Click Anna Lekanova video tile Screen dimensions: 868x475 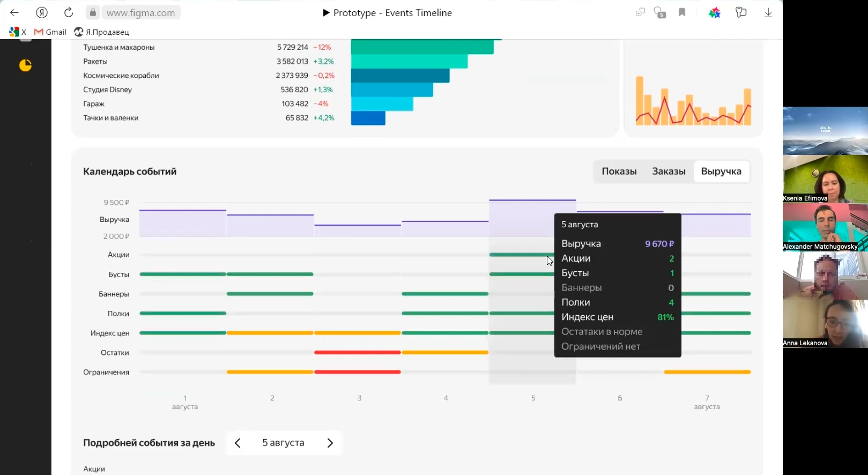click(825, 324)
